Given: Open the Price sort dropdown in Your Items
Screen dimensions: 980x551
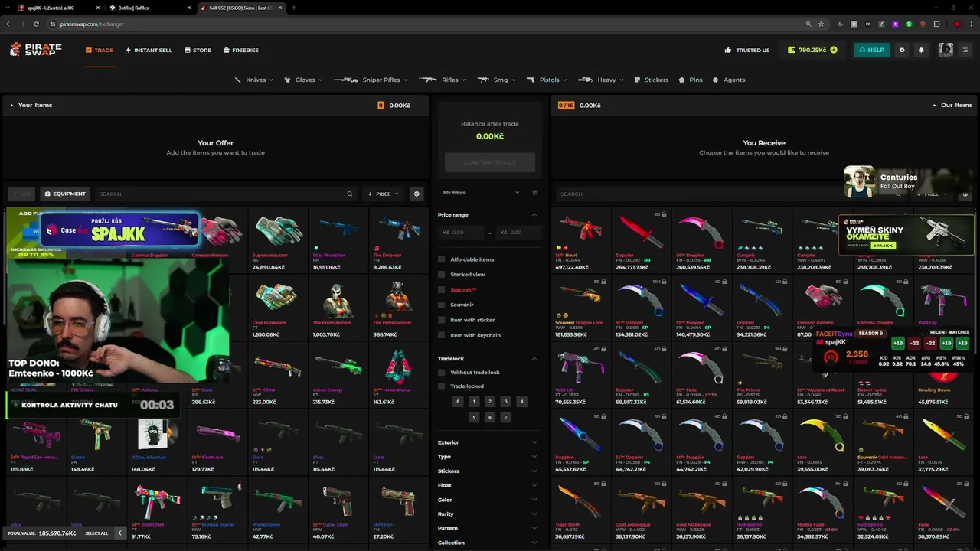Looking at the screenshot, I should (383, 194).
